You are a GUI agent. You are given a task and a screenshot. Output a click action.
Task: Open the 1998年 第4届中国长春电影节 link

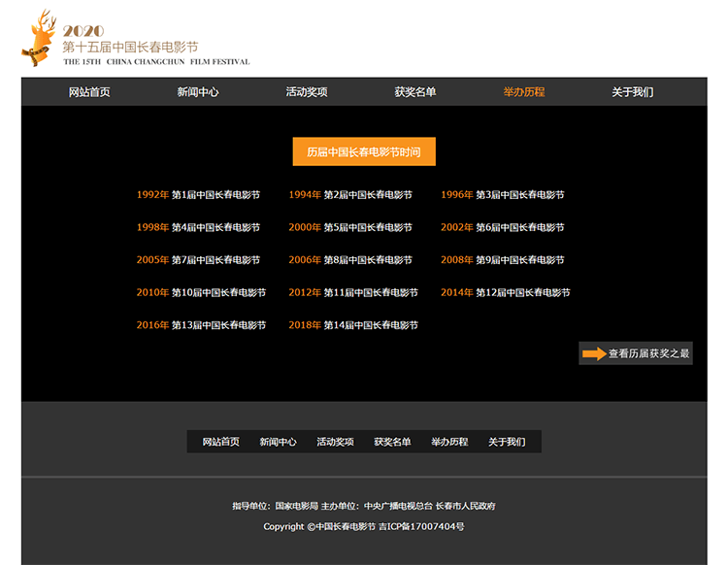point(198,227)
